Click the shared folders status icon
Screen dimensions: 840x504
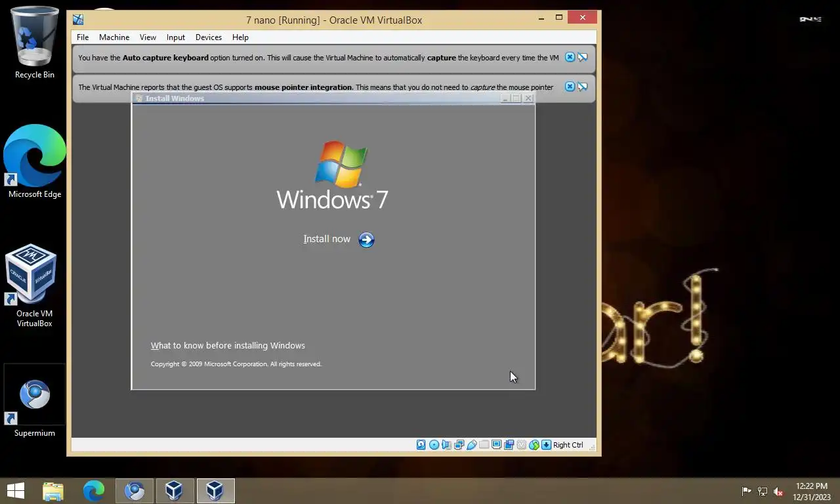[484, 445]
